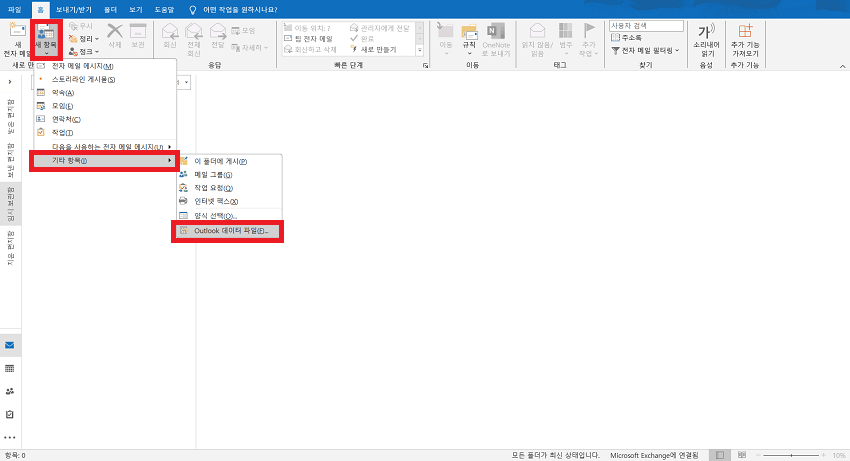Choose 메일 그룹(G) in the submenu
The image size is (850, 461).
tap(229, 175)
